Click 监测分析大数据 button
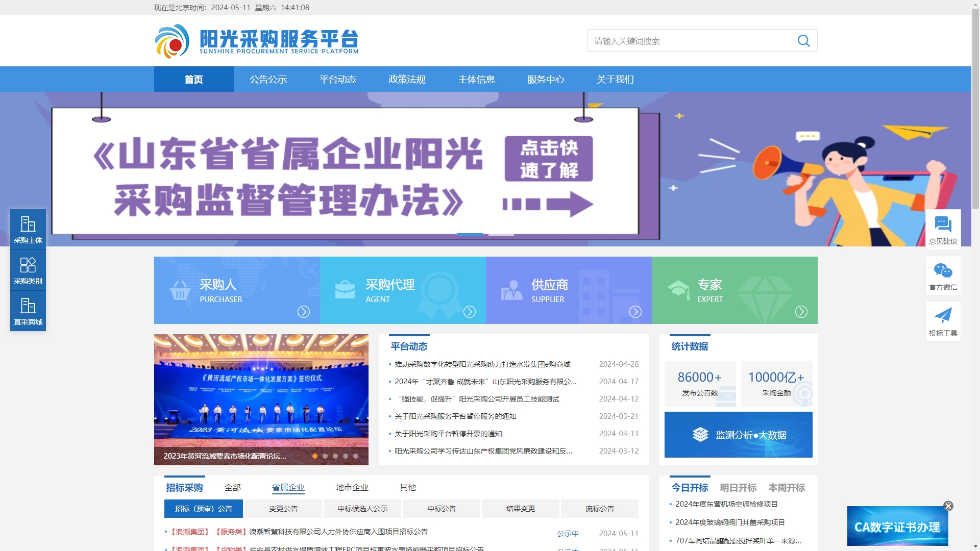 pyautogui.click(x=738, y=435)
